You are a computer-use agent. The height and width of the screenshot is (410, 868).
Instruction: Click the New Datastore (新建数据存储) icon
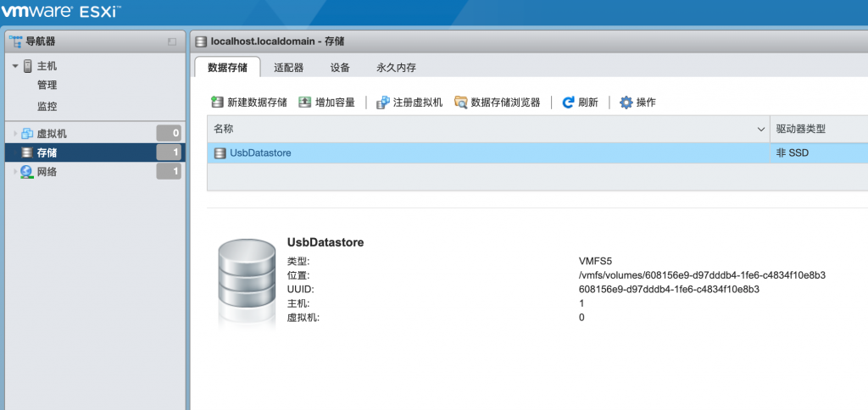click(217, 102)
